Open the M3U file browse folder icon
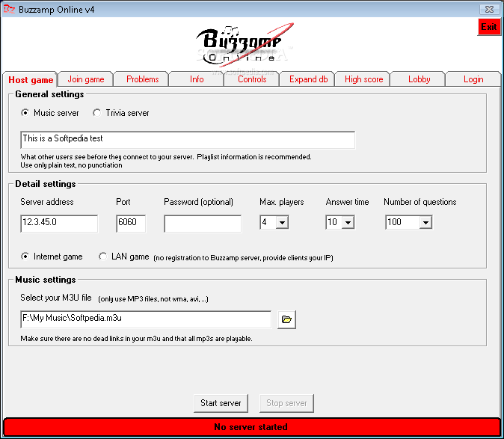Screen dimensions: 504x439 [x=286, y=319]
